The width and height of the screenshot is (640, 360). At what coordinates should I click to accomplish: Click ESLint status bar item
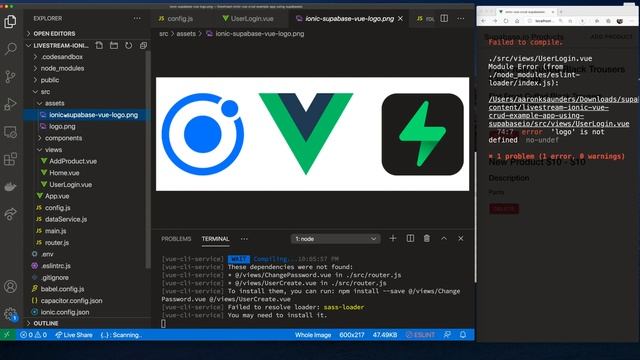click(420, 335)
